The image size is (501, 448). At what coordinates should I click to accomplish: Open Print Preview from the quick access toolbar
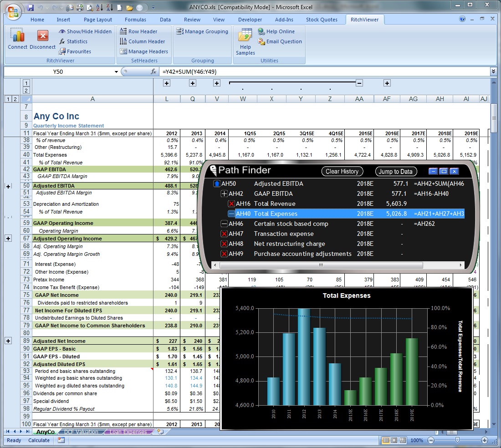pyautogui.click(x=90, y=8)
